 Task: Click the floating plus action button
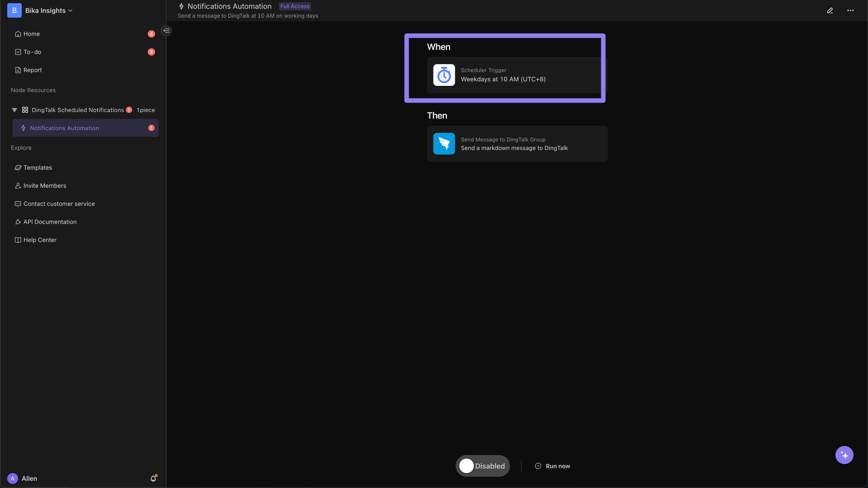click(844, 455)
